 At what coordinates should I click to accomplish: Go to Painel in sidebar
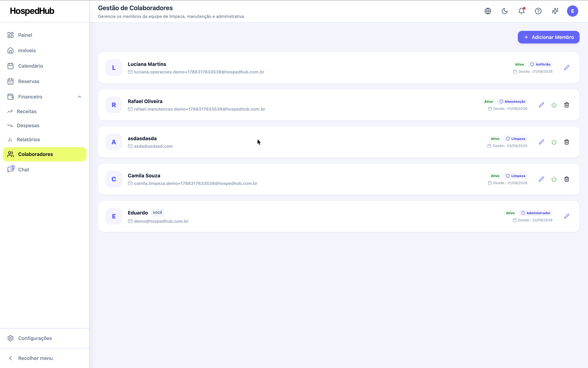45,35
